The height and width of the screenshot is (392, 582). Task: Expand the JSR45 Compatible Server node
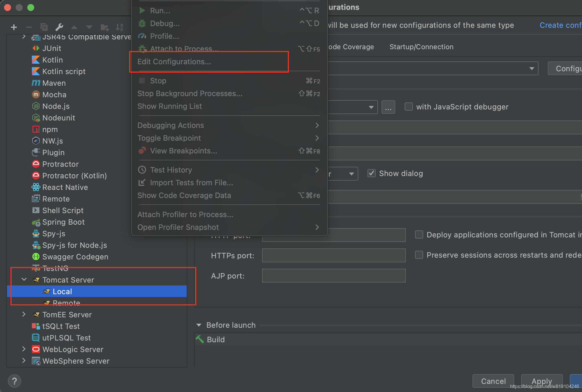pos(24,37)
